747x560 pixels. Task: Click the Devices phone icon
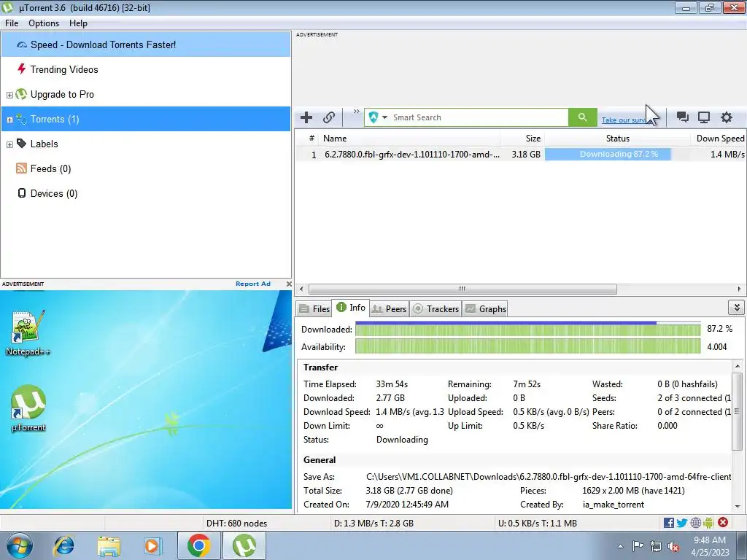pyautogui.click(x=21, y=192)
